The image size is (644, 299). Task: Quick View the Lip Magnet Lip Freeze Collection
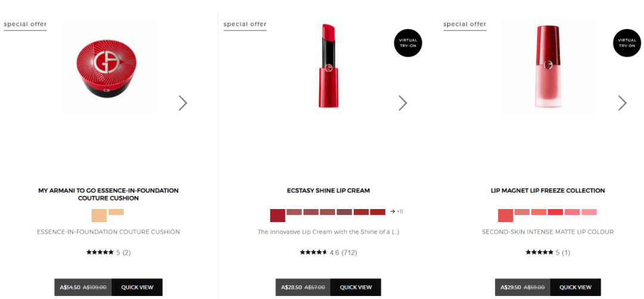pos(575,287)
